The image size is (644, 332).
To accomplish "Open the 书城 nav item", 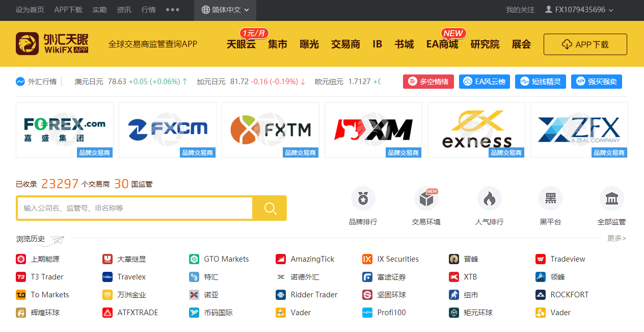I will [404, 44].
